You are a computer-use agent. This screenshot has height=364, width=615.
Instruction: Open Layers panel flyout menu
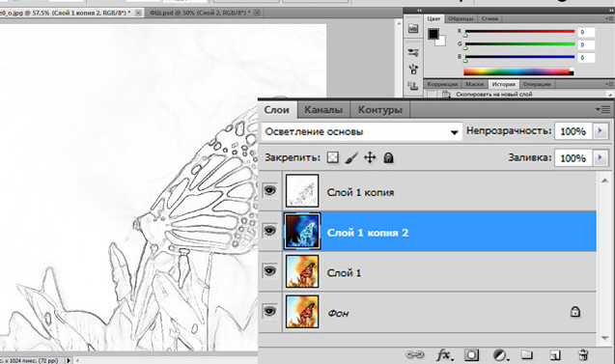[x=603, y=109]
